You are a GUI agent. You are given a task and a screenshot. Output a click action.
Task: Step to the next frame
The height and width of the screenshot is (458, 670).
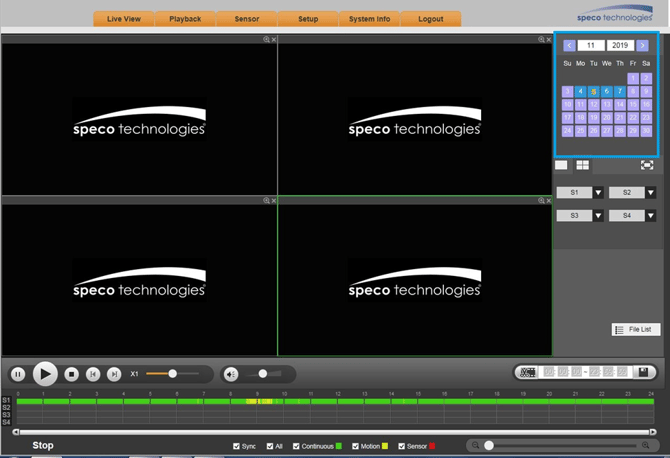(114, 374)
